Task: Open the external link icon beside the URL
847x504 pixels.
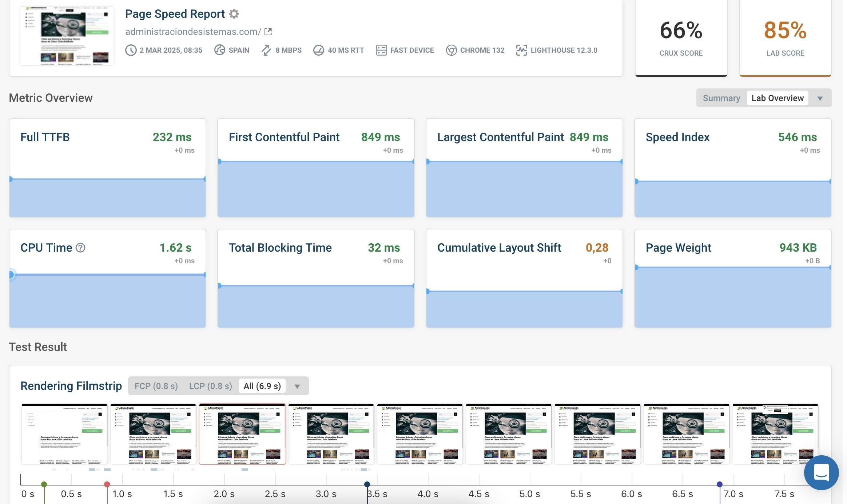Action: 268,32
